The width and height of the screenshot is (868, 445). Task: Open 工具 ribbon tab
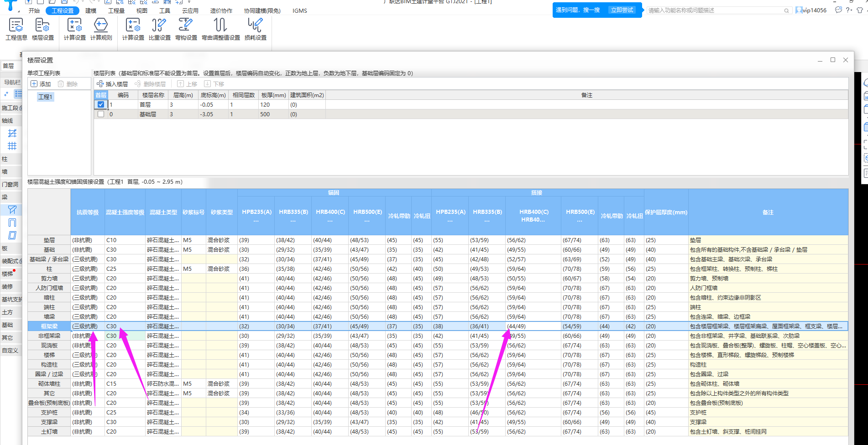[165, 10]
